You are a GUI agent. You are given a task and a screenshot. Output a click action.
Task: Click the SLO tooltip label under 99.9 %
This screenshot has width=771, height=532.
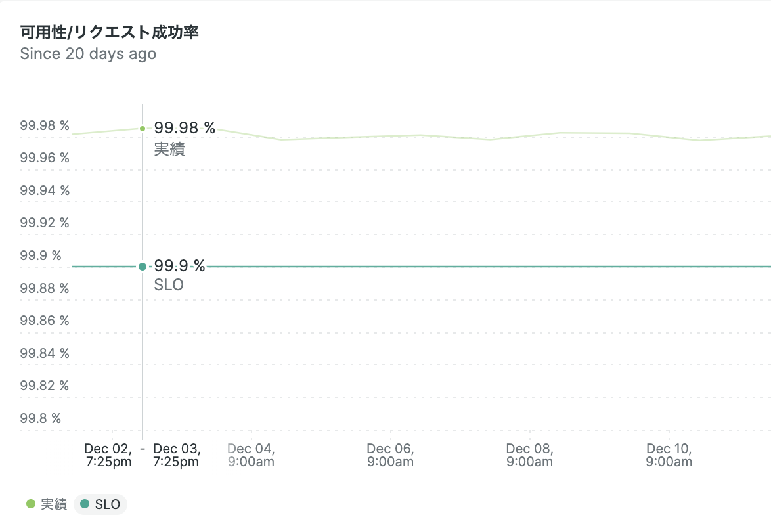tap(169, 285)
